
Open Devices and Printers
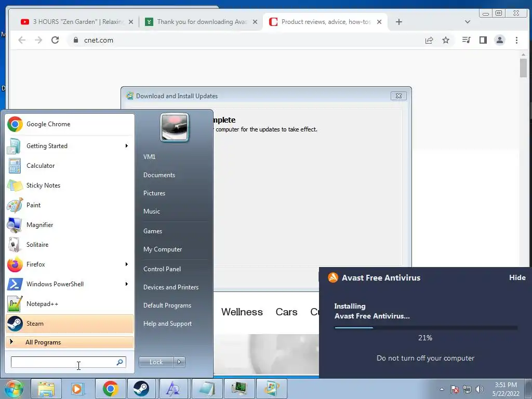[x=171, y=287]
